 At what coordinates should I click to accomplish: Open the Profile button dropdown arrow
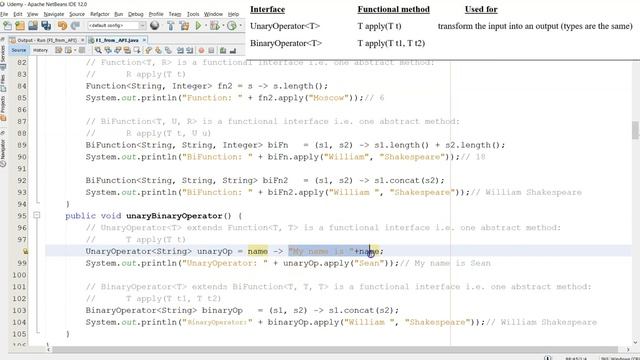[x=240, y=25]
